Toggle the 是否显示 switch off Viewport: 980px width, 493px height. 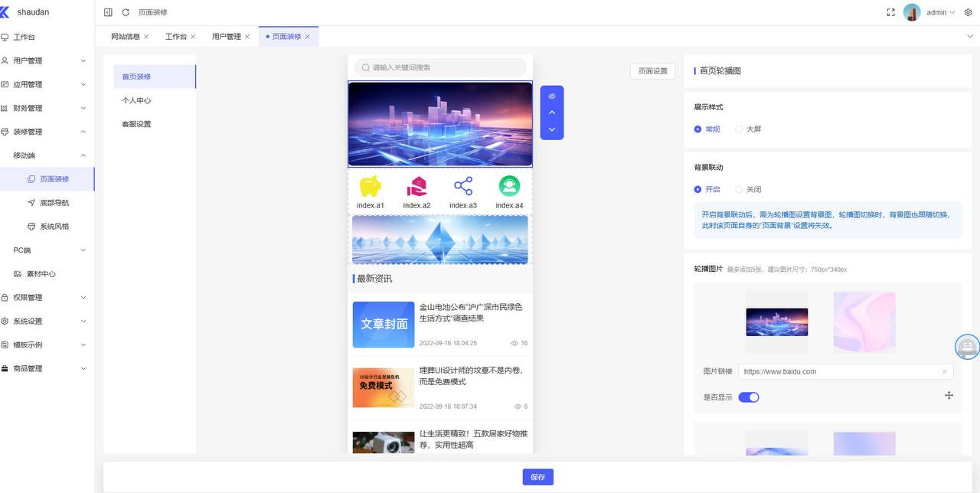click(748, 397)
